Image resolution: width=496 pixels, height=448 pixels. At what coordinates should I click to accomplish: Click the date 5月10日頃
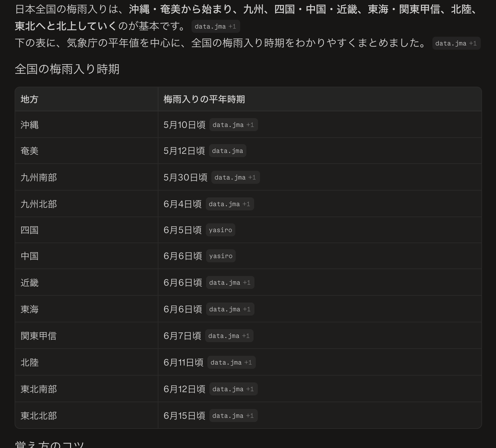click(184, 125)
